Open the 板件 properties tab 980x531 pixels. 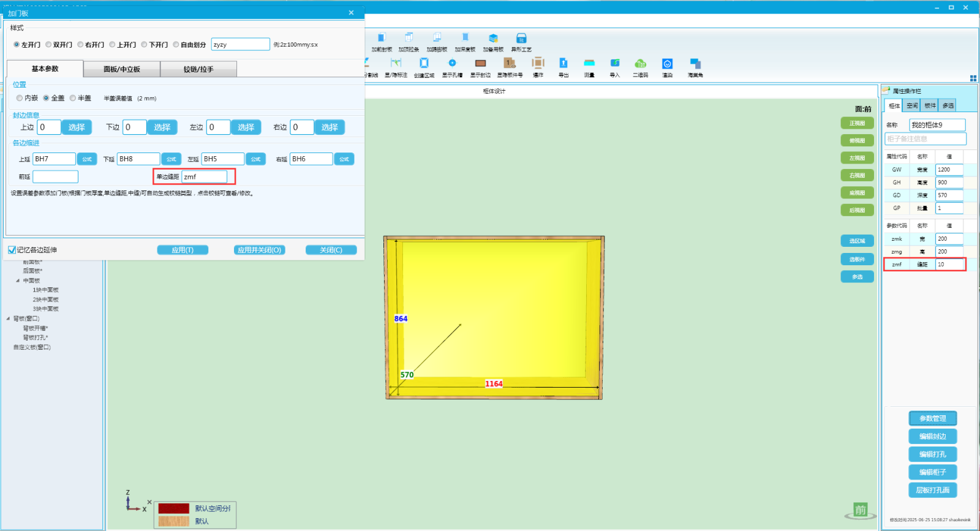coord(930,105)
